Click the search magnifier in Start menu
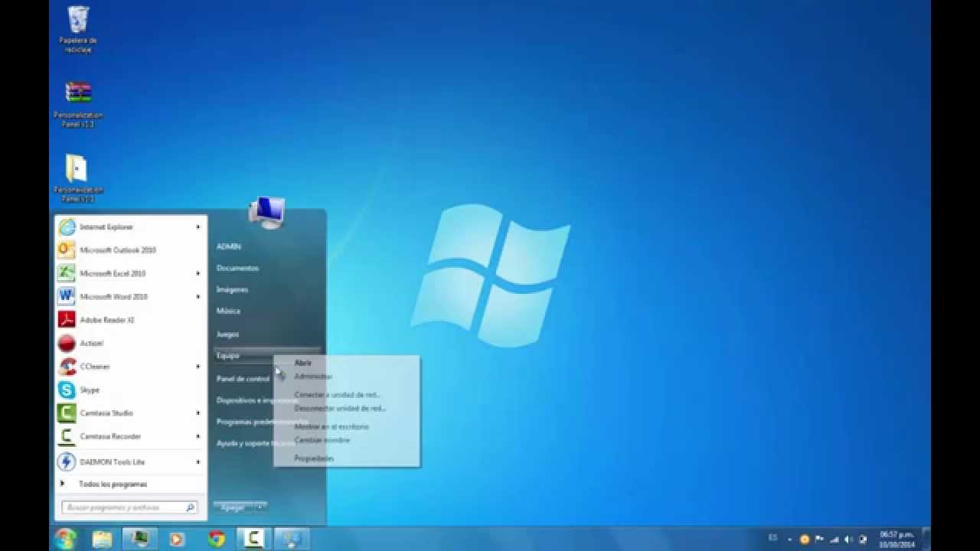 [x=190, y=507]
